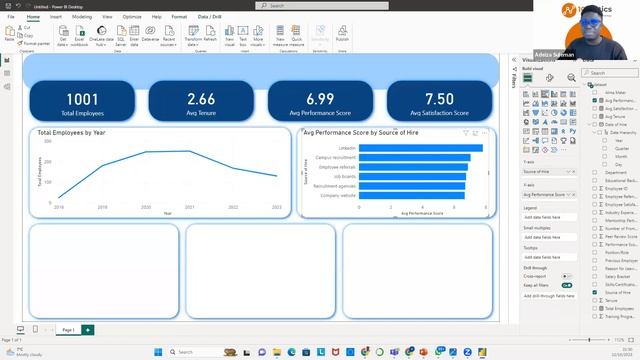Viewport: 640px width, 360px height.
Task: Open Avg Performance Score X-axis field dropdown
Action: 568,195
